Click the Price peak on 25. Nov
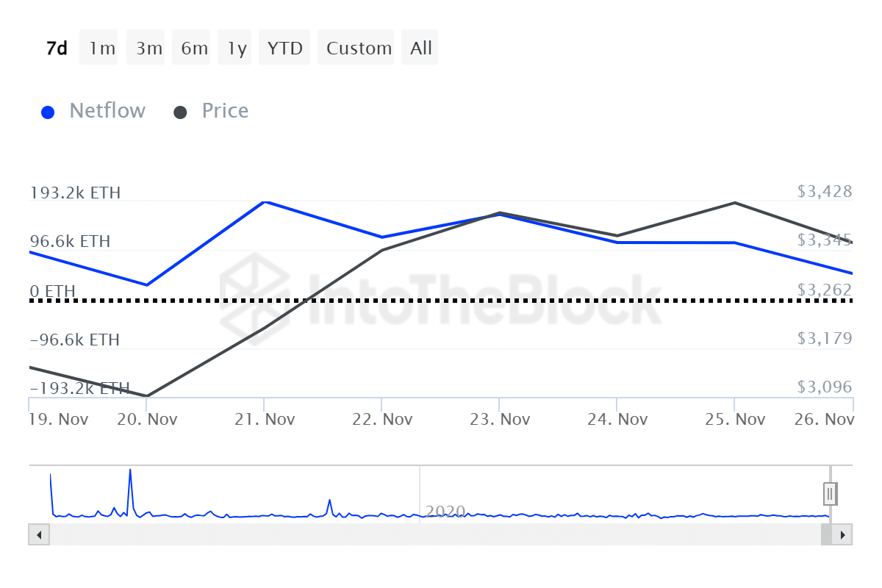The image size is (882, 588). tap(735, 202)
